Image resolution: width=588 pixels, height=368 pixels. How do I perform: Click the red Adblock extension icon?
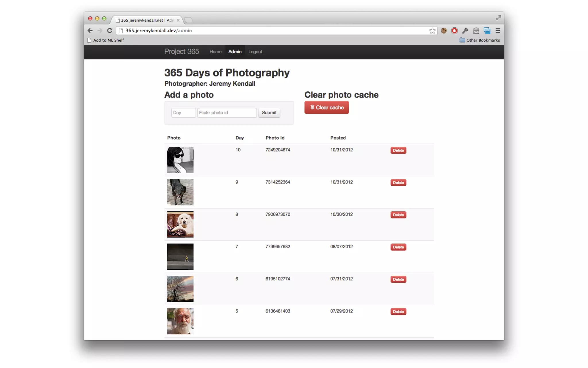[454, 30]
